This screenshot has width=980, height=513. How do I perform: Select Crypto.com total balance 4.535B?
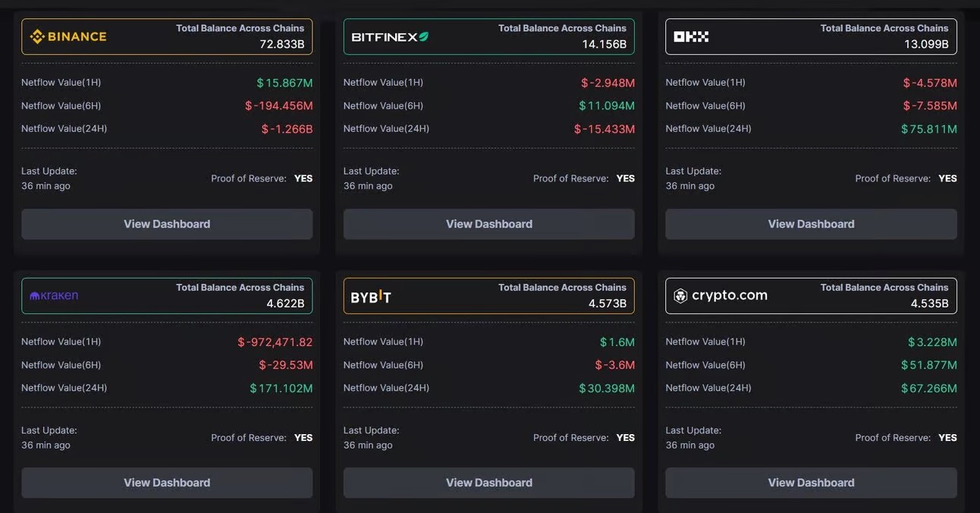pos(929,304)
